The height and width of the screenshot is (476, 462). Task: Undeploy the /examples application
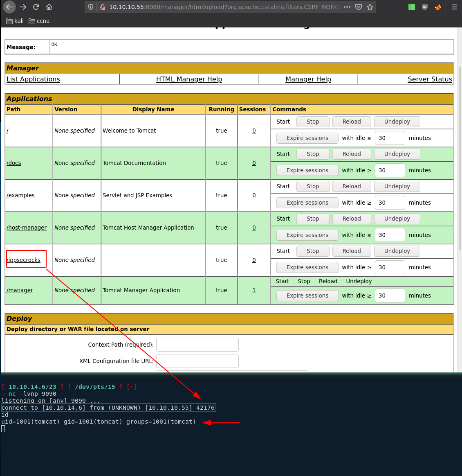tap(397, 186)
